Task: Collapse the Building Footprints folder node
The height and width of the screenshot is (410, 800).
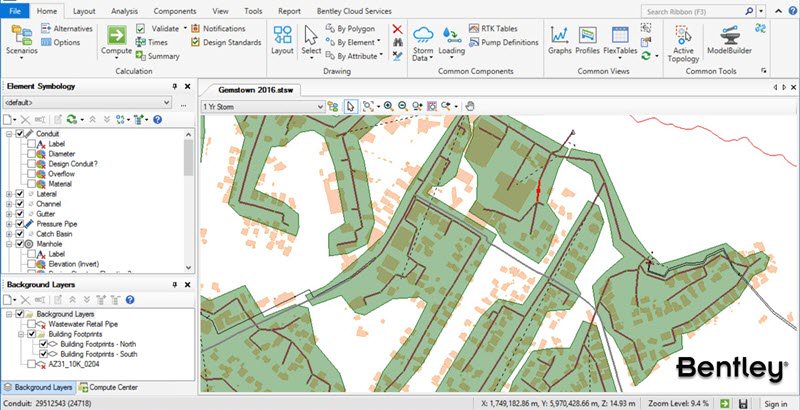Action: tap(21, 334)
